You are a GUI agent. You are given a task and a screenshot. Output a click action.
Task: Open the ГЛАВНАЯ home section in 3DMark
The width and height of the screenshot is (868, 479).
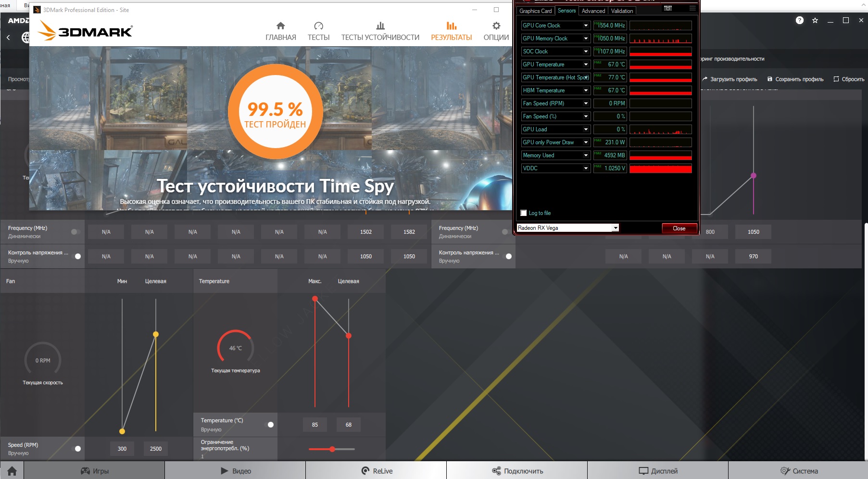tap(281, 31)
